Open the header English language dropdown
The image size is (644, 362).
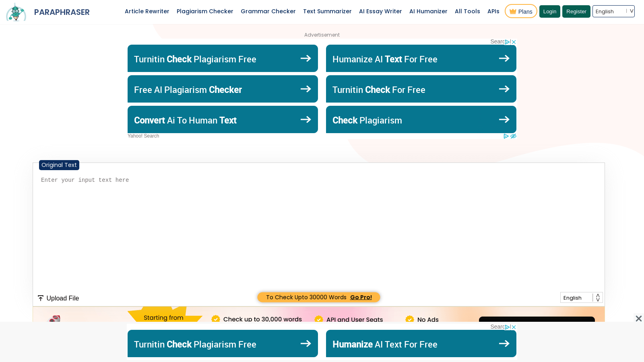[613, 11]
